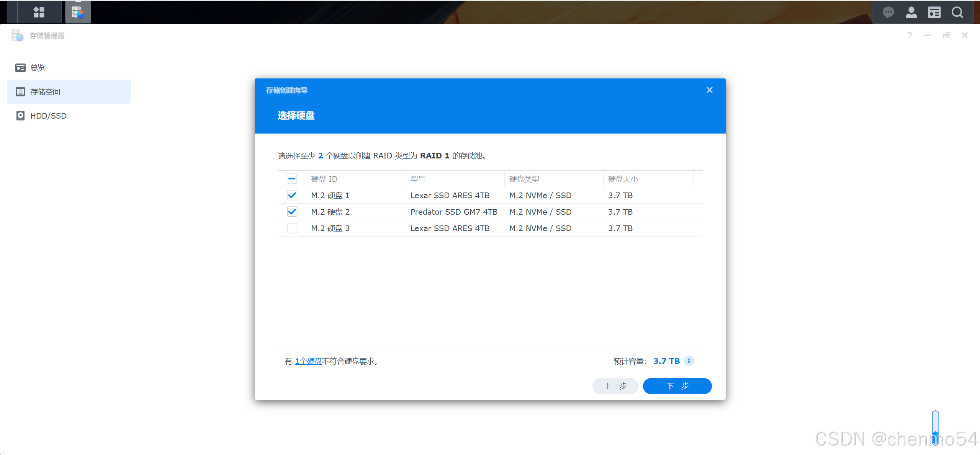Switch to the HDD/SSD sidebar tab

pos(48,116)
